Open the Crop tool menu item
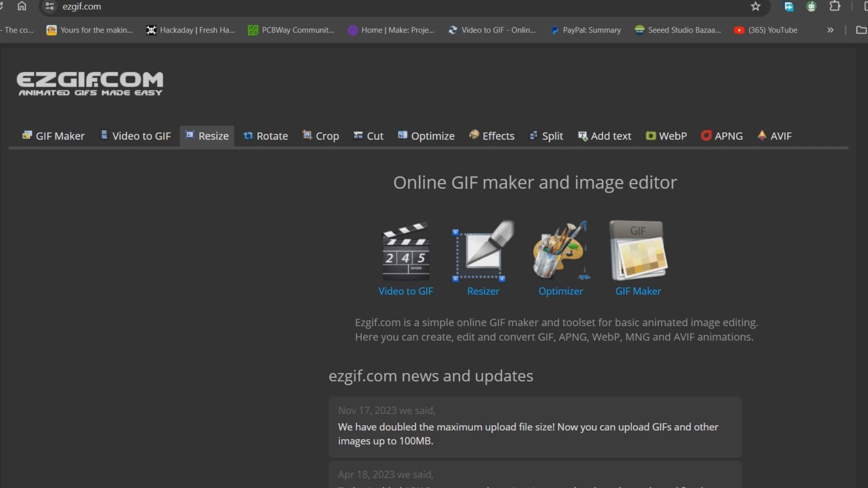Viewport: 868px width, 488px height. [x=321, y=136]
